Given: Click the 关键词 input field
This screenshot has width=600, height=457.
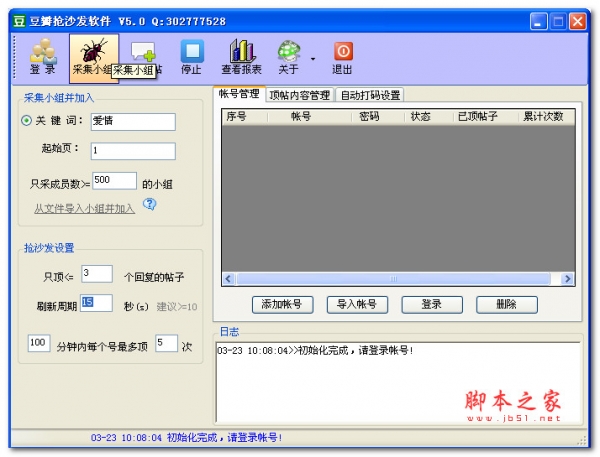Looking at the screenshot, I should (x=133, y=122).
